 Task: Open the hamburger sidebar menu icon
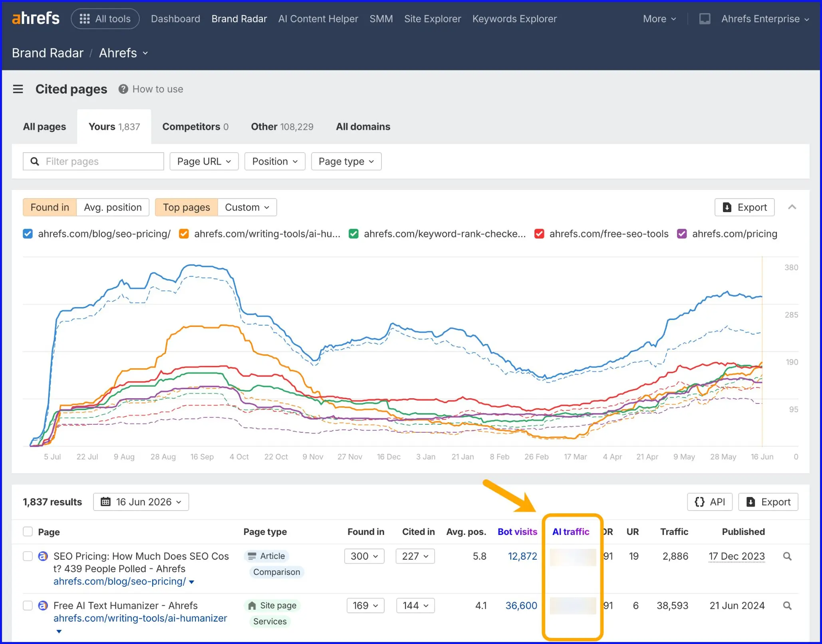pos(18,89)
